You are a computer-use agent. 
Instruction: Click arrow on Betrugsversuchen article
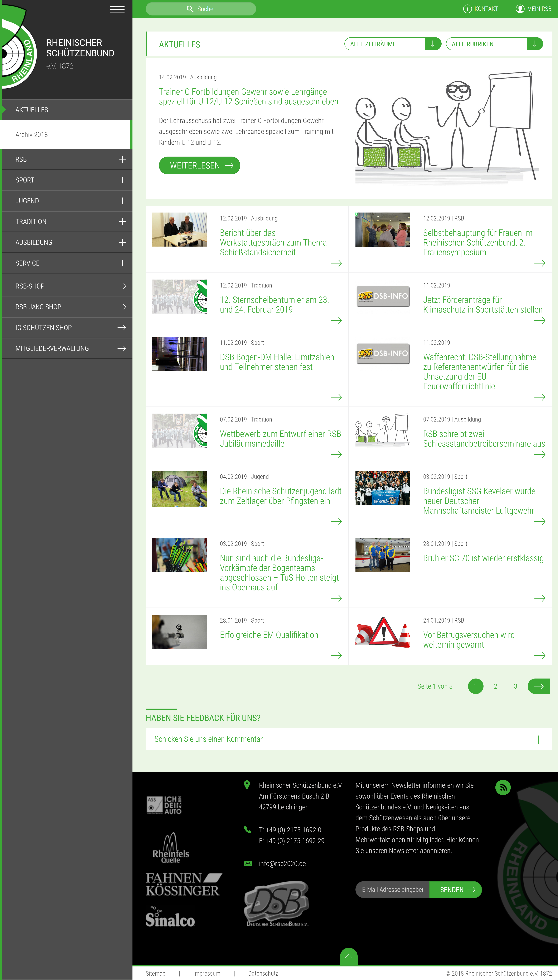click(x=540, y=656)
